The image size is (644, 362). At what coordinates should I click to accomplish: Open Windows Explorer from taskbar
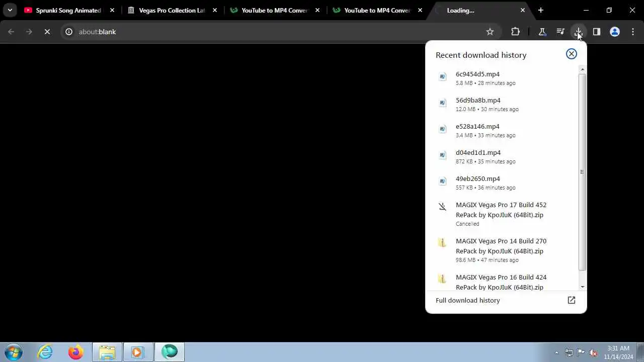(107, 352)
